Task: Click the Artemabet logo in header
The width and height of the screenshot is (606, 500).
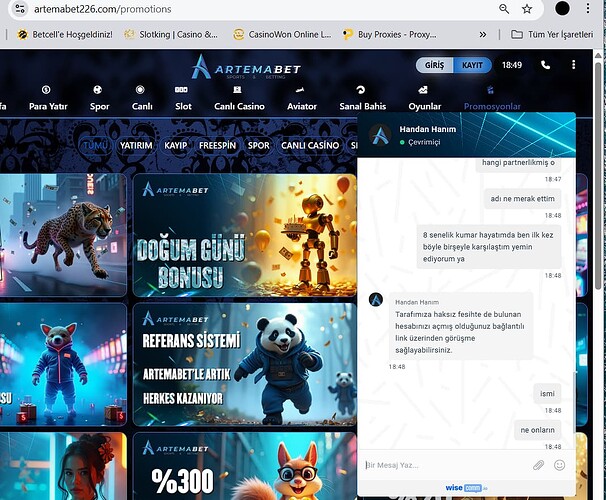Action: point(246,67)
